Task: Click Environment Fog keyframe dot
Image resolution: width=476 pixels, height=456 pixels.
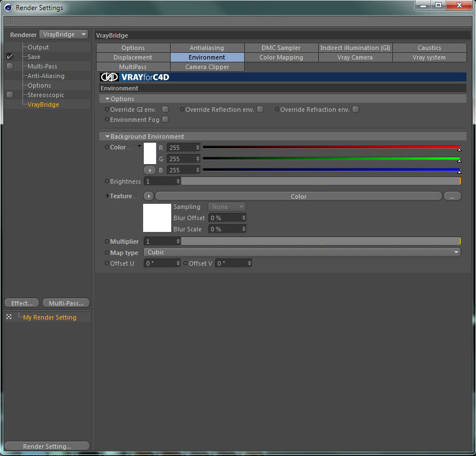Action: click(x=107, y=120)
